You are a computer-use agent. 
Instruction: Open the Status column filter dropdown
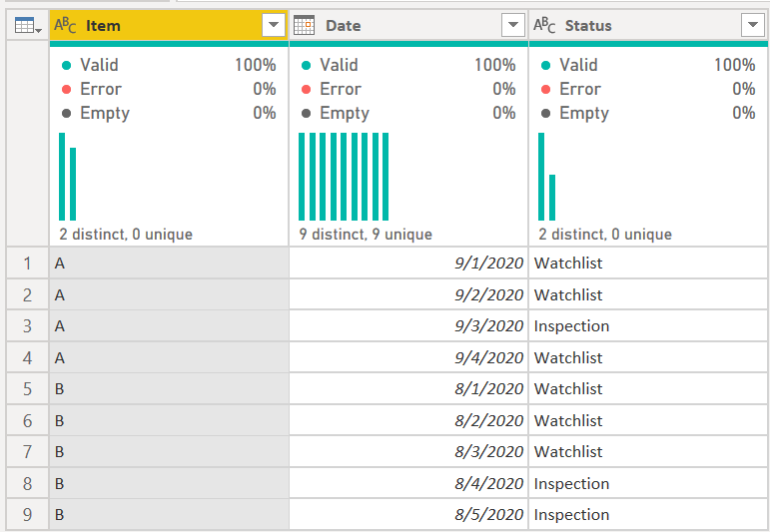pos(753,25)
